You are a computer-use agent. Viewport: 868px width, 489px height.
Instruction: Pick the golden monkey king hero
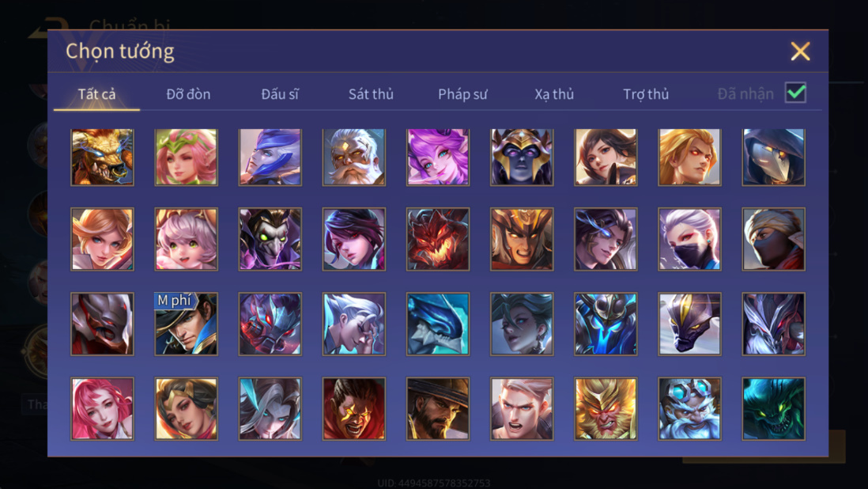click(x=606, y=409)
